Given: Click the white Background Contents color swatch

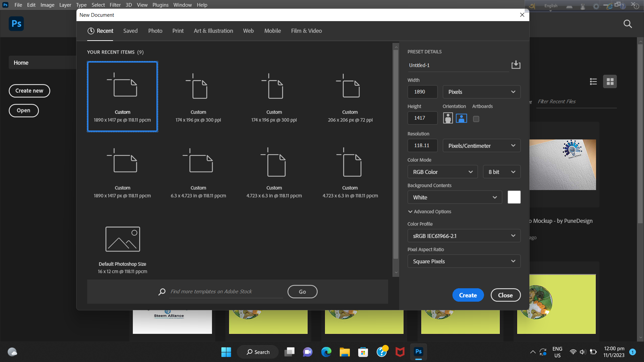Looking at the screenshot, I should coord(514,197).
